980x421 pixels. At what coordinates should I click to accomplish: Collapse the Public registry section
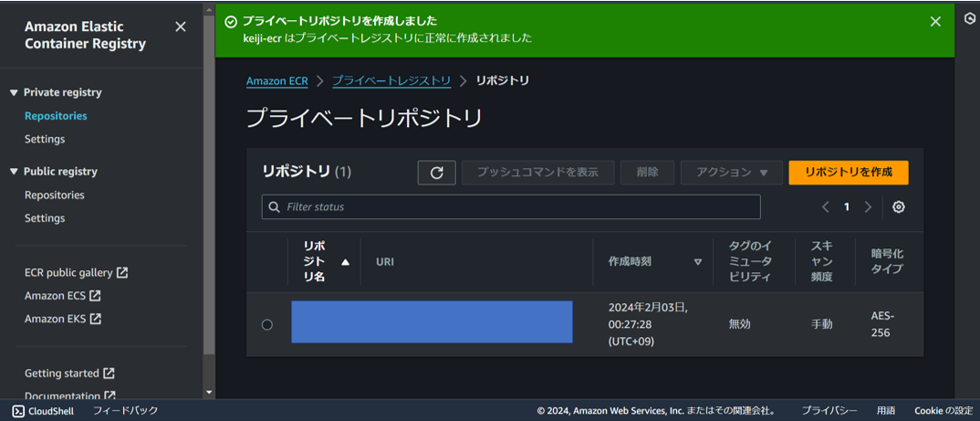[x=14, y=172]
